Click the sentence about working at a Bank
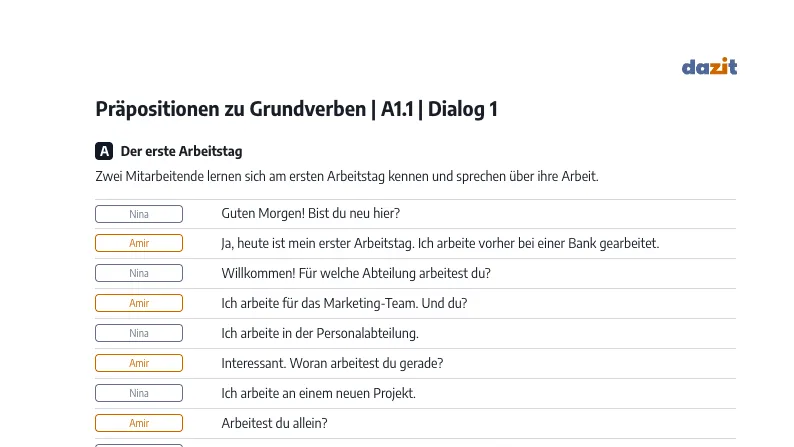The image size is (794, 447). (x=538, y=243)
